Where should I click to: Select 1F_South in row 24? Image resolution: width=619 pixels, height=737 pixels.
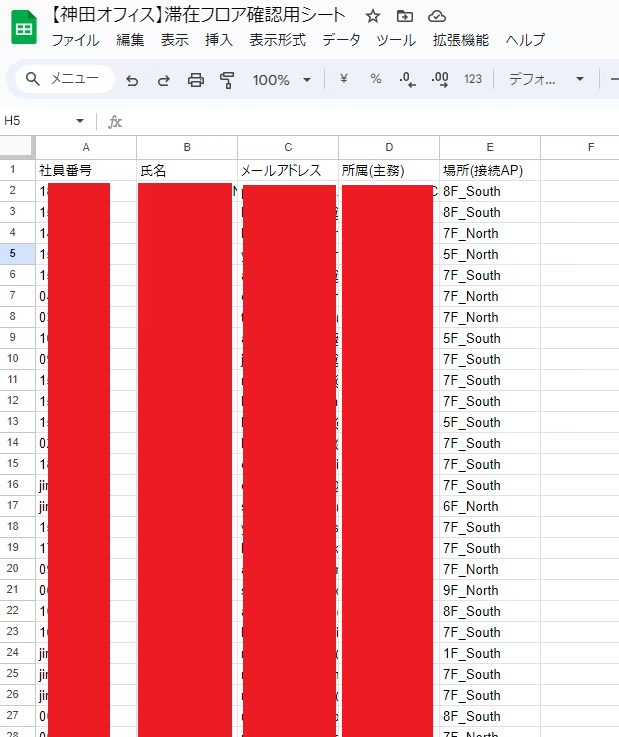490,653
